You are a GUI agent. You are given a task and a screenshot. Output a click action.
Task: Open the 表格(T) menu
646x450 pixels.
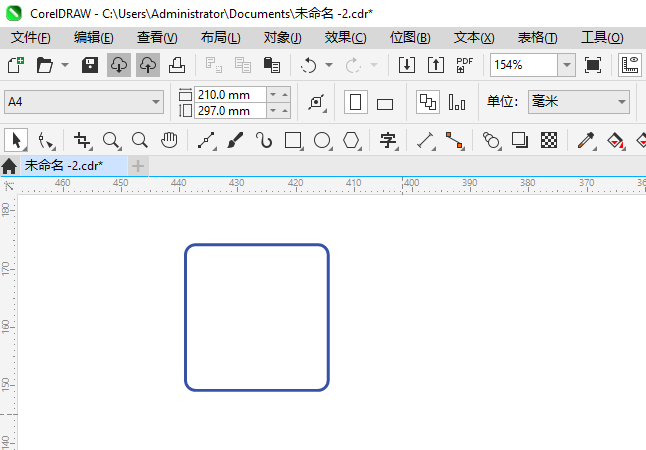[537, 38]
